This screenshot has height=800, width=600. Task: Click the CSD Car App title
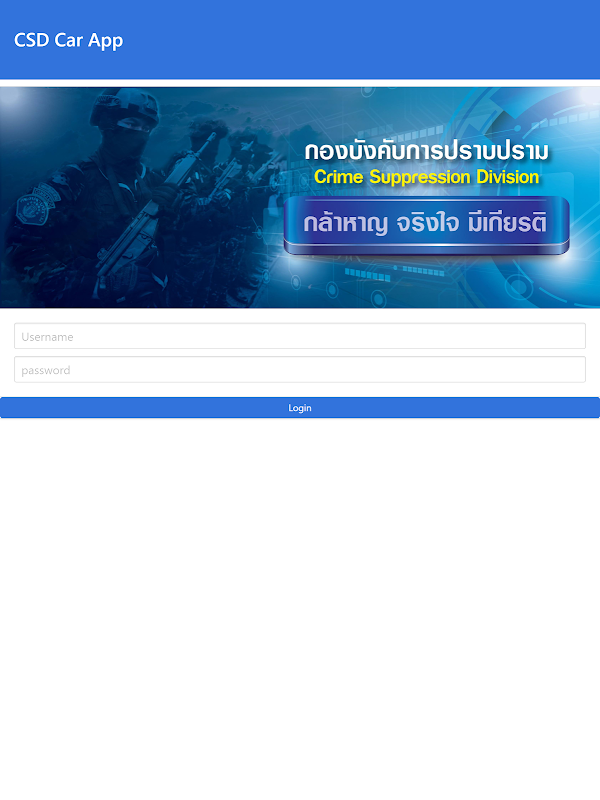[68, 40]
